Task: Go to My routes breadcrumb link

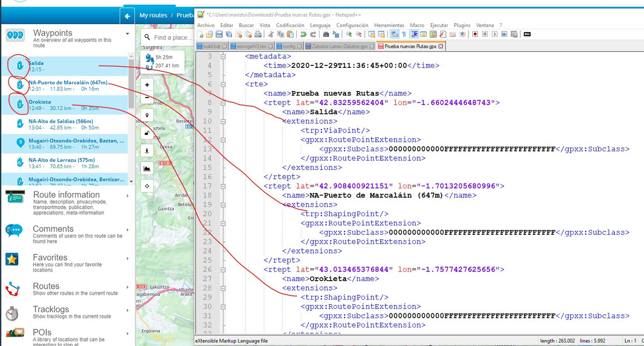Action: pyautogui.click(x=153, y=15)
